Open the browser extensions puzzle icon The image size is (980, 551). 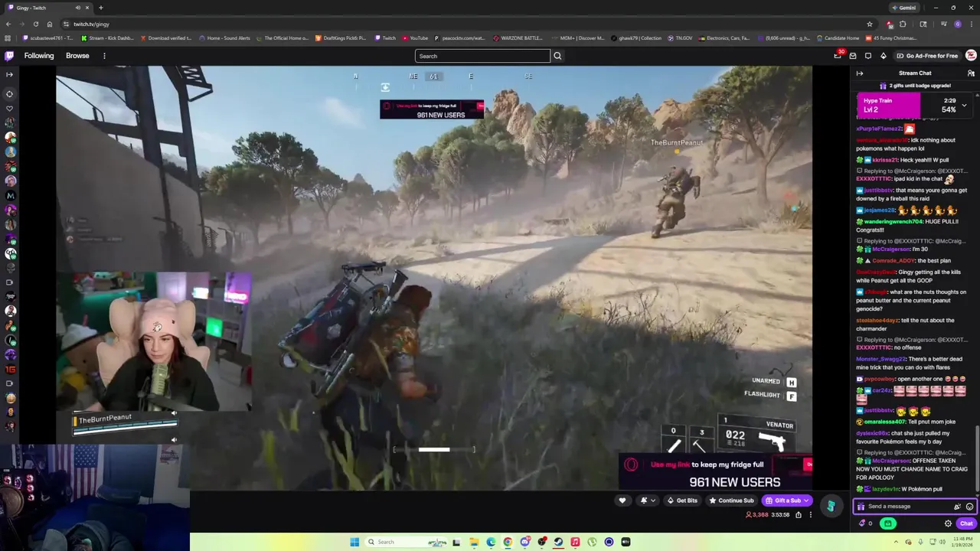(903, 24)
